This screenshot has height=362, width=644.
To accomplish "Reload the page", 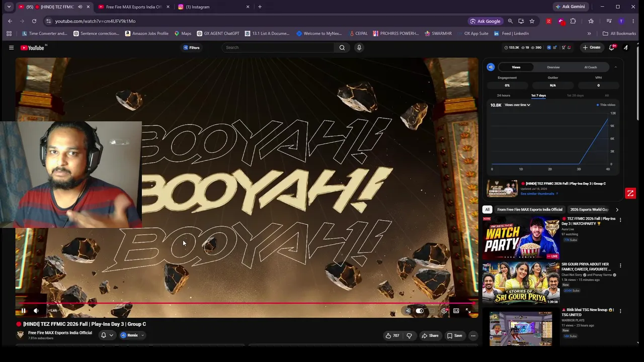I will [x=34, y=21].
